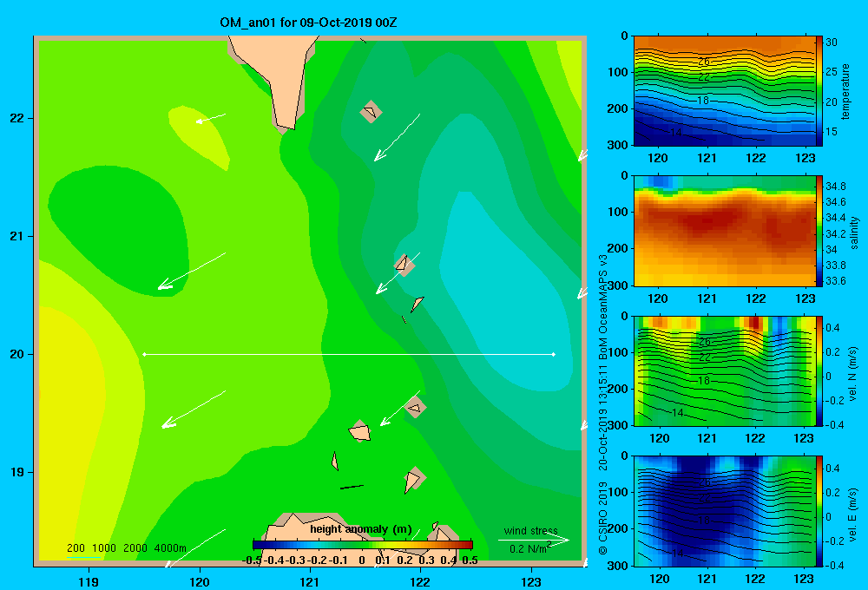Image resolution: width=868 pixels, height=590 pixels.
Task: Click the "26" contour label in temperature plot
Action: pyautogui.click(x=704, y=62)
